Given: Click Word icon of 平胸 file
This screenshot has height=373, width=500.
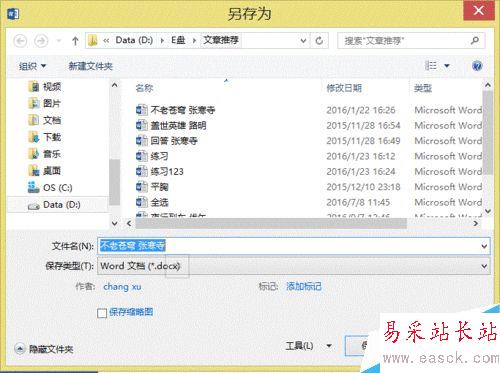Looking at the screenshot, I should pyautogui.click(x=142, y=187).
